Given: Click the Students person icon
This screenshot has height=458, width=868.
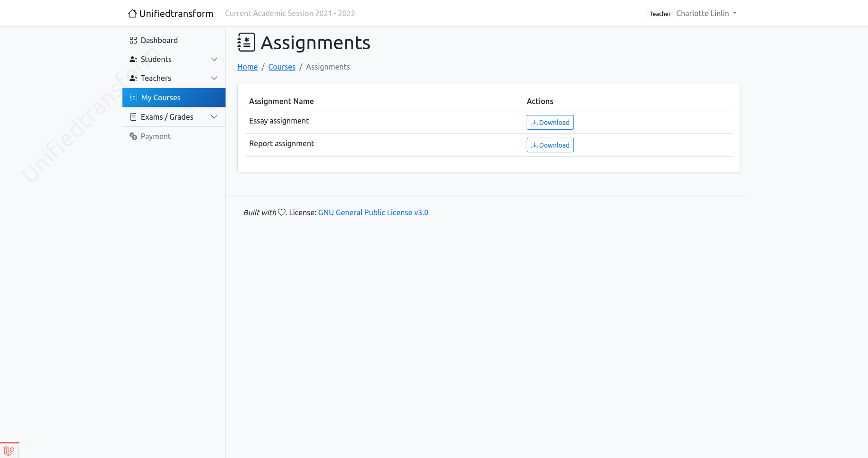Looking at the screenshot, I should (133, 59).
